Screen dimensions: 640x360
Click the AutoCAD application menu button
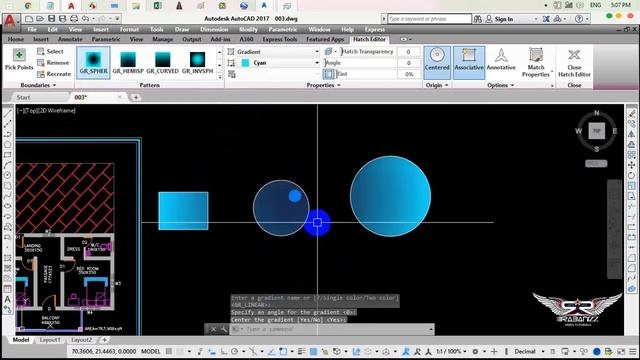[11, 21]
